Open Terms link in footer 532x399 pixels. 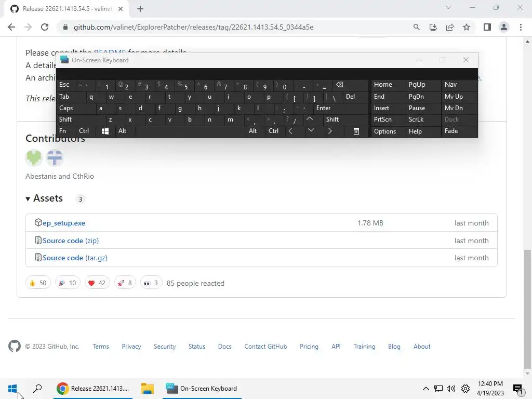[x=101, y=347]
